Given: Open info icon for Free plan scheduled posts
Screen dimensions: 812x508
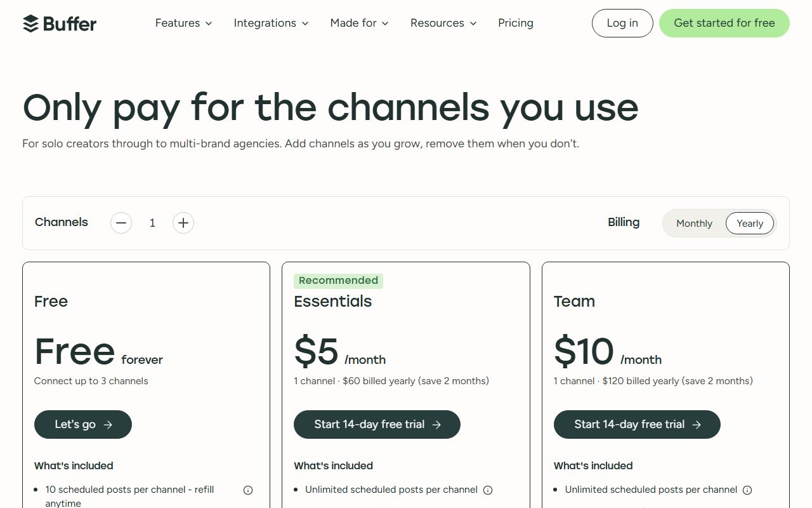Looking at the screenshot, I should pyautogui.click(x=248, y=490).
